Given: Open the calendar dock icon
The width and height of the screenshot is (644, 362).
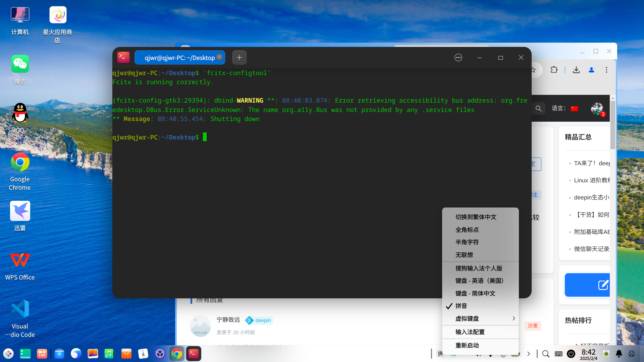Looking at the screenshot, I should click(143, 354).
